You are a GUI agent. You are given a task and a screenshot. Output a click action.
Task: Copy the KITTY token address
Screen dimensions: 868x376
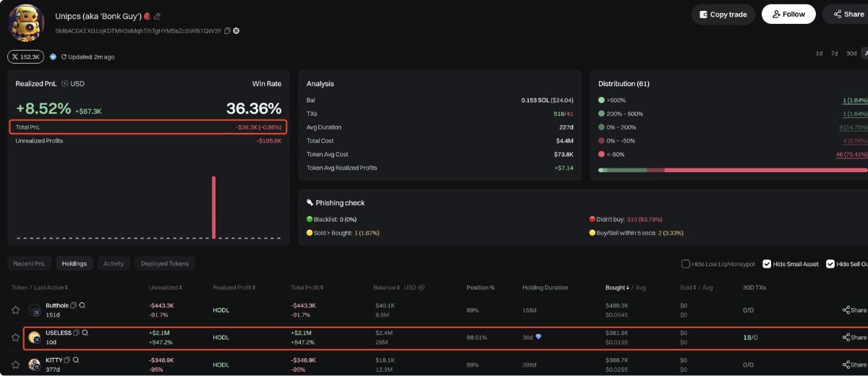[67, 360]
